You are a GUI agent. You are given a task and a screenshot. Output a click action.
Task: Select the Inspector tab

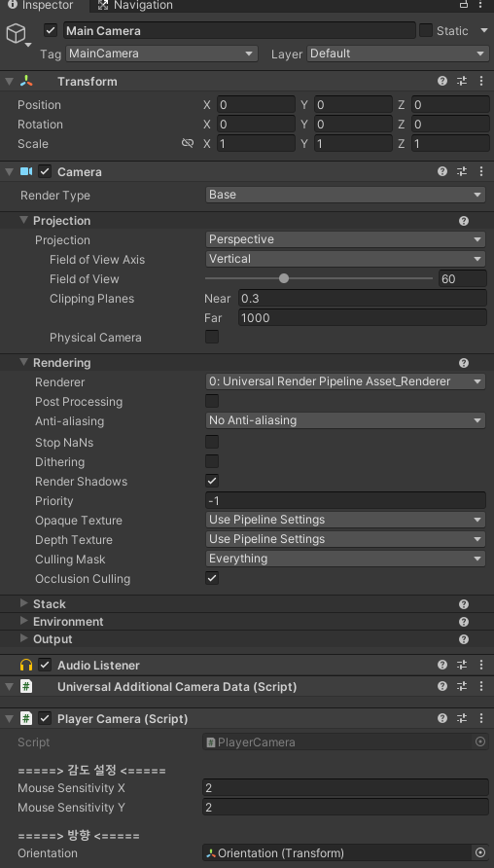point(41,6)
